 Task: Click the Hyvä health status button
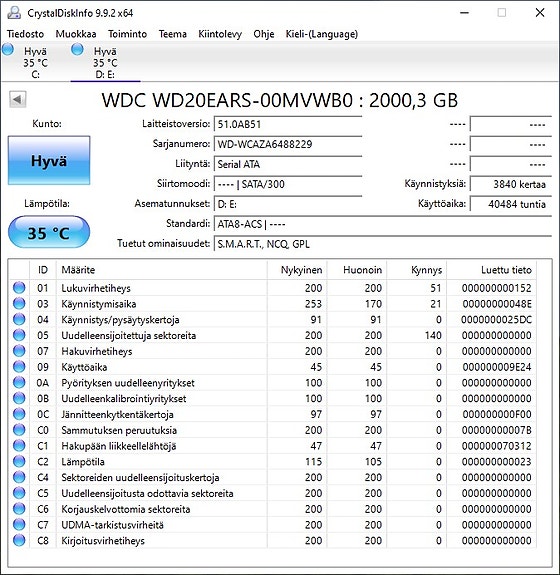(x=49, y=160)
